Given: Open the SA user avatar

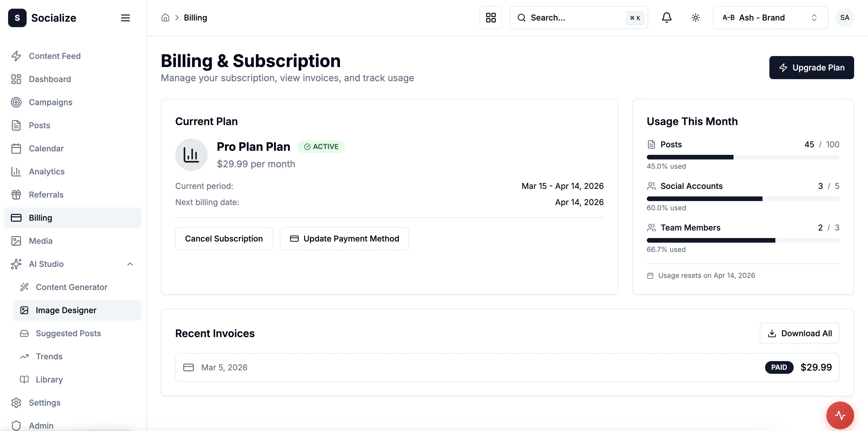Looking at the screenshot, I should [844, 18].
